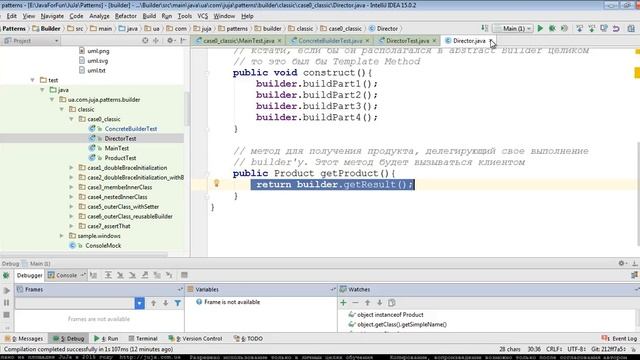Image resolution: width=640 pixels, height=360 pixels.
Task: Run with coverage icon in toolbar
Action: click(x=564, y=29)
